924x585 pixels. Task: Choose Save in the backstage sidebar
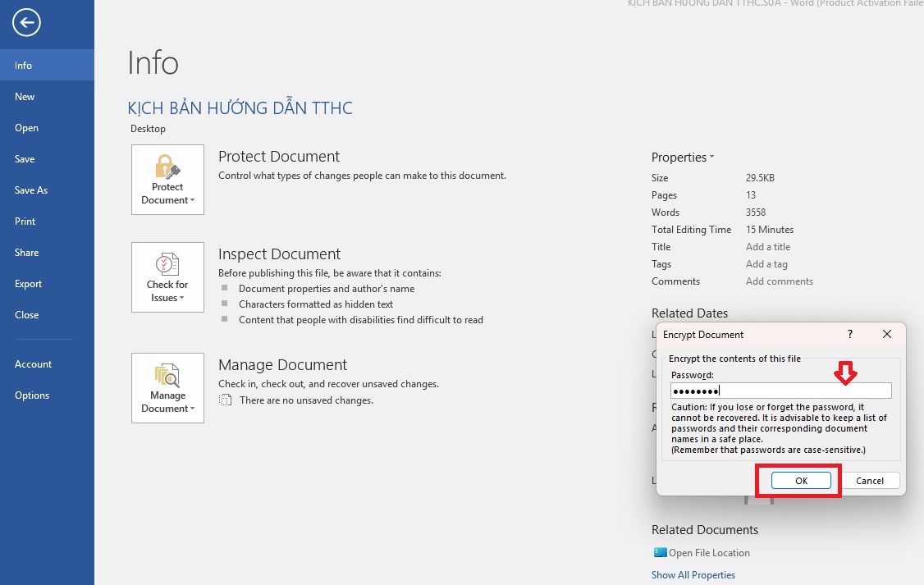[x=47, y=159]
